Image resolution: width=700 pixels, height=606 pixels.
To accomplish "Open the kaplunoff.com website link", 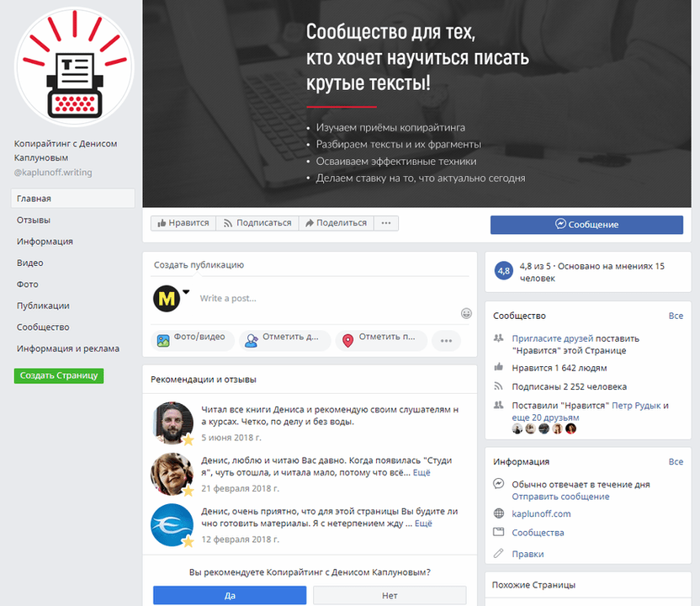I will tap(541, 513).
